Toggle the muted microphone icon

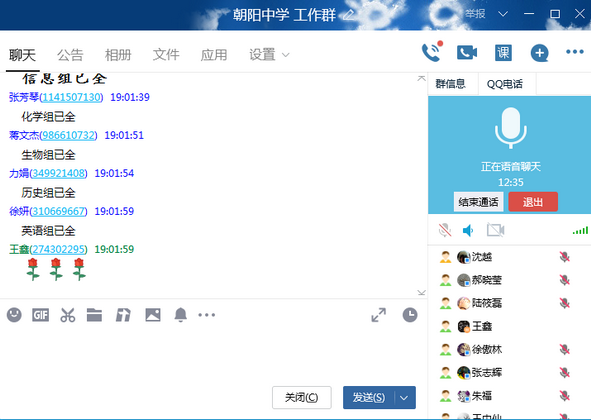(445, 230)
